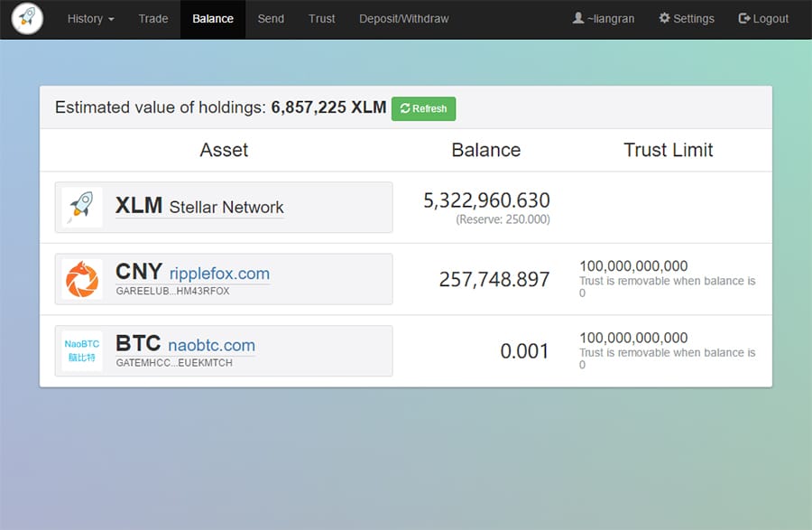This screenshot has width=812, height=530.
Task: Open the ripplefox.com link
Action: pos(219,274)
